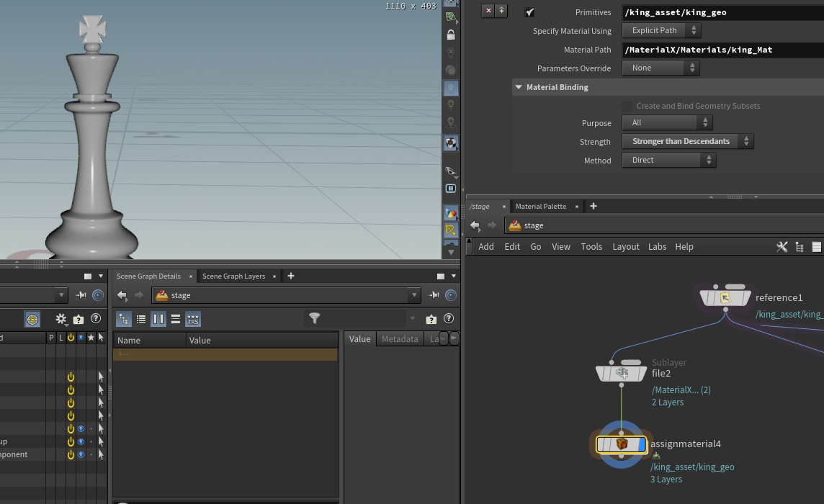Screen dimensions: 824x504
Task: Go back in Scene Graph Details path
Action: click(122, 295)
